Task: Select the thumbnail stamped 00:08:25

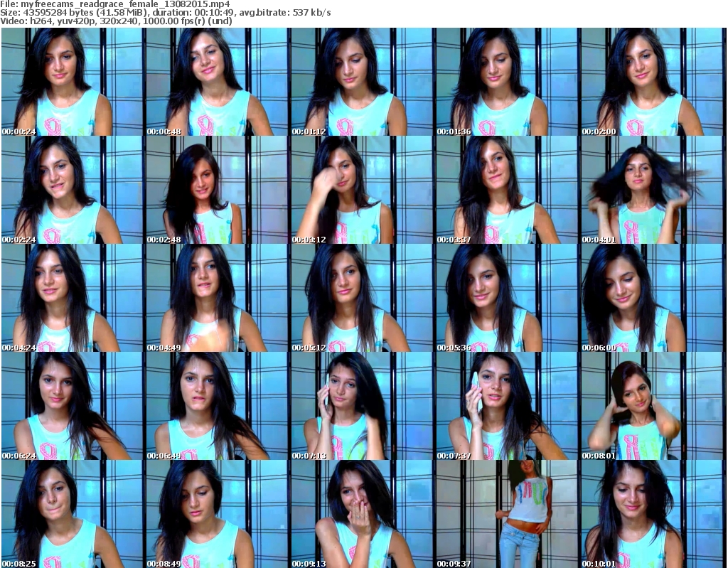Action: pos(73,514)
